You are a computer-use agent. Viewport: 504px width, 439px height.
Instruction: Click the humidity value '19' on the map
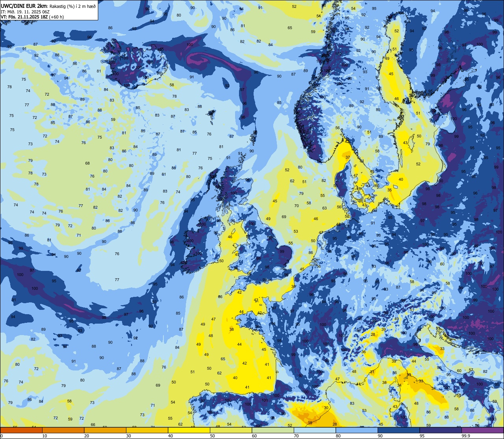(310, 422)
